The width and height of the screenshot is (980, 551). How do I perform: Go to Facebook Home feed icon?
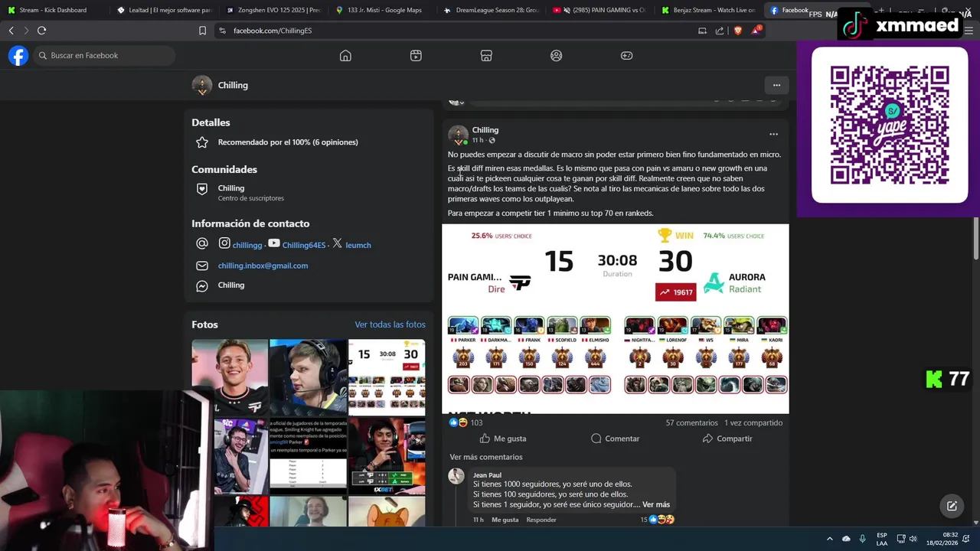coord(345,55)
